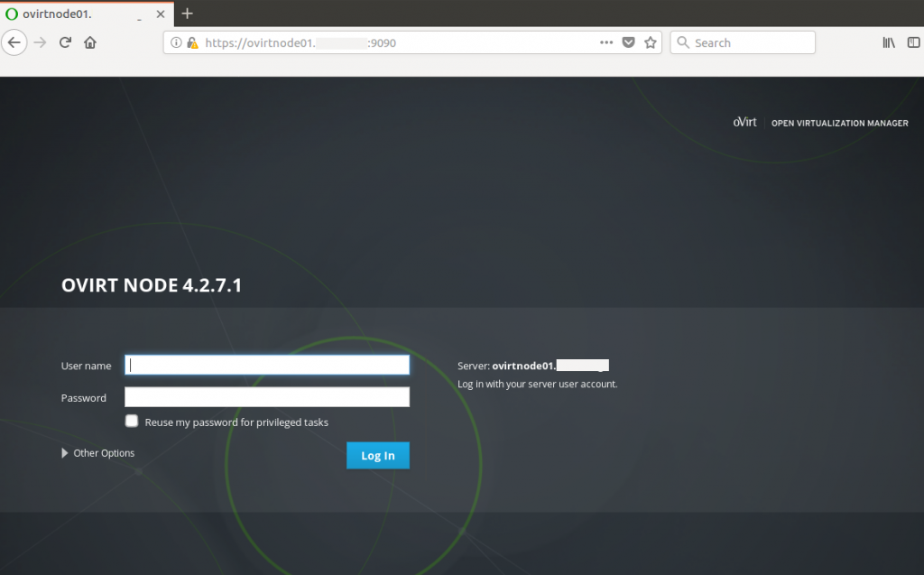
Task: Click the OVIRT NODE 4.2.7.1 heading
Action: click(x=152, y=285)
